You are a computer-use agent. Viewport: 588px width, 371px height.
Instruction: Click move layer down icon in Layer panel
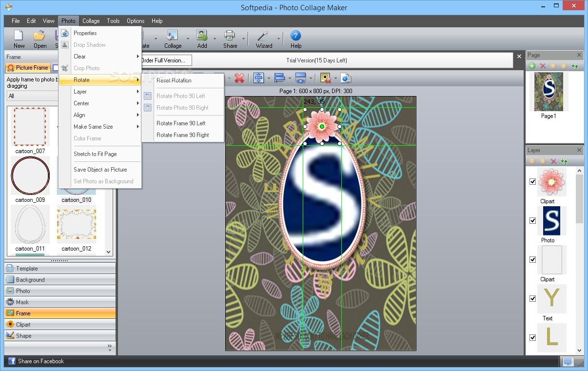tap(543, 161)
